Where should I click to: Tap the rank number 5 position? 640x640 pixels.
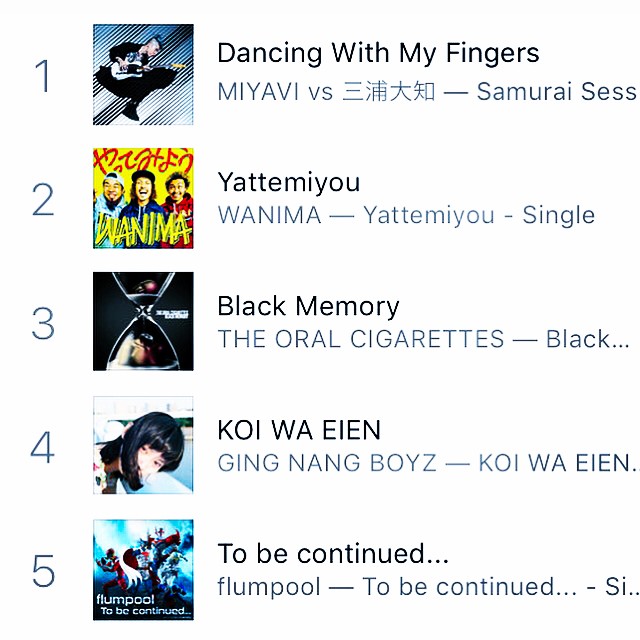[x=43, y=571]
